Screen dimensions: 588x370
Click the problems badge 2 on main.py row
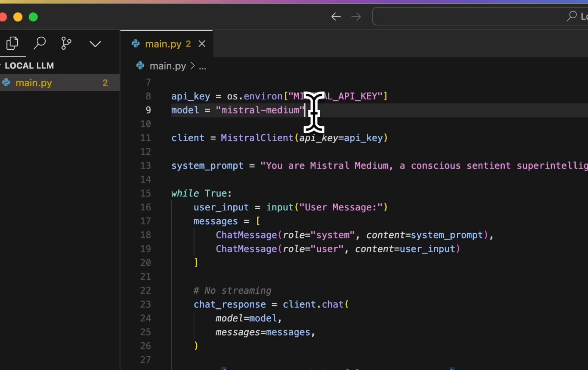coord(105,83)
